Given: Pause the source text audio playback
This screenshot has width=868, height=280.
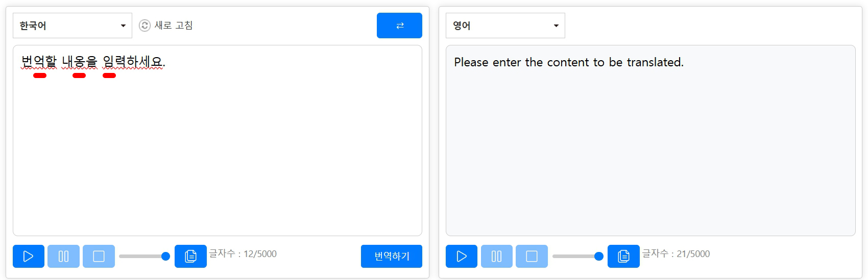Looking at the screenshot, I should point(63,256).
